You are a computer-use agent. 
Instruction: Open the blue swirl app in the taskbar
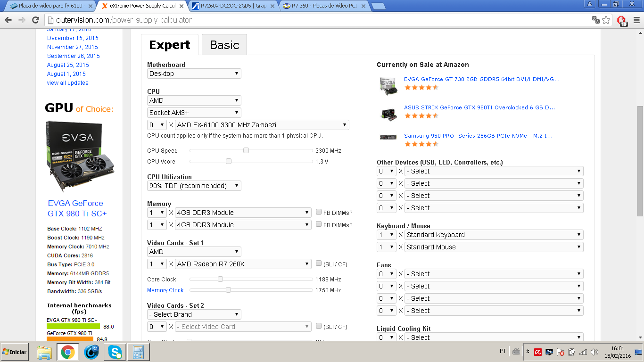click(x=91, y=352)
